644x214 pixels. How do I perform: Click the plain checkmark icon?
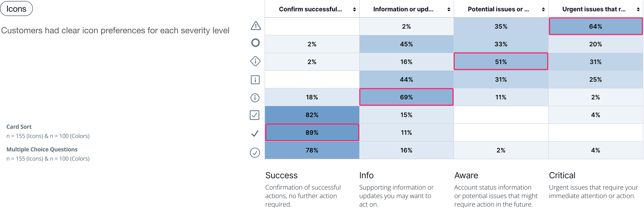pos(255,133)
